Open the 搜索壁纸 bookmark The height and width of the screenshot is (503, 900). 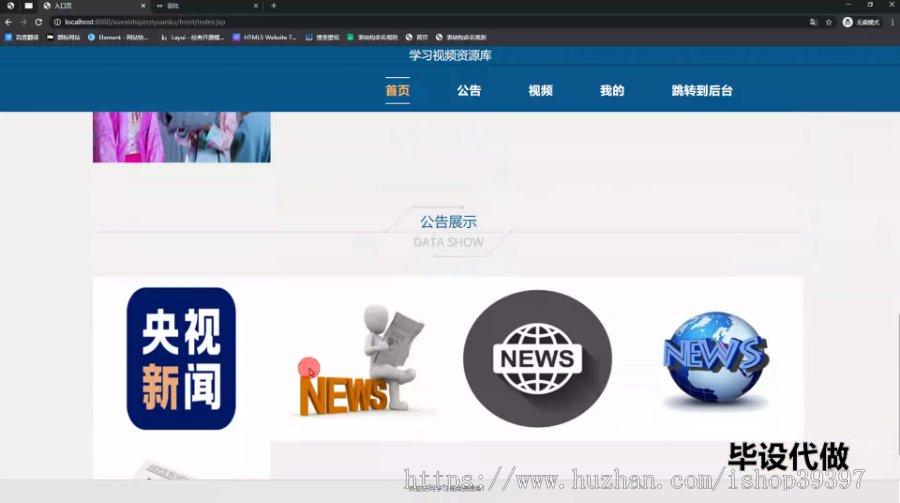pos(323,37)
